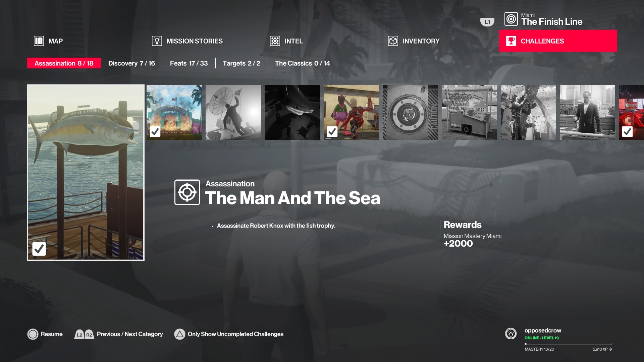Open The Classics 0/14 category
The image size is (644, 362).
click(303, 63)
